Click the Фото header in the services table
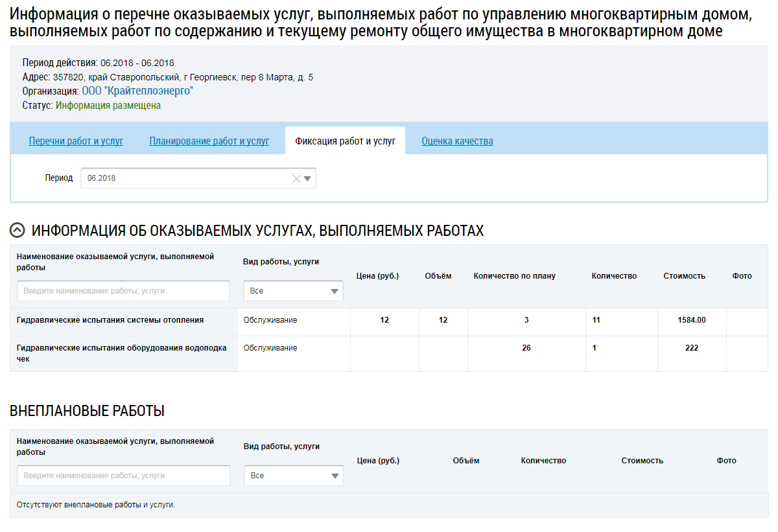The image size is (778, 532). point(742,276)
